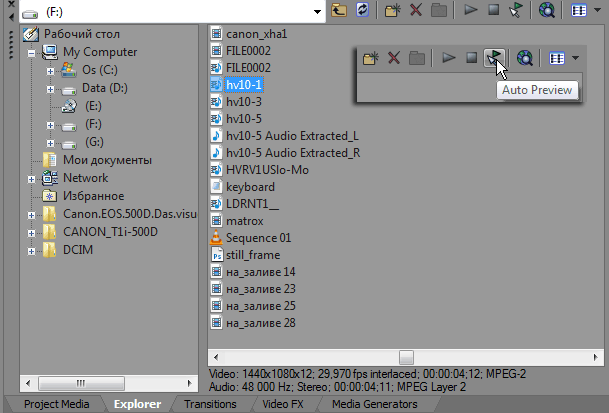609x413 pixels.
Task: Toggle the highlighted Auto Preview button under the cursor
Action: point(493,58)
